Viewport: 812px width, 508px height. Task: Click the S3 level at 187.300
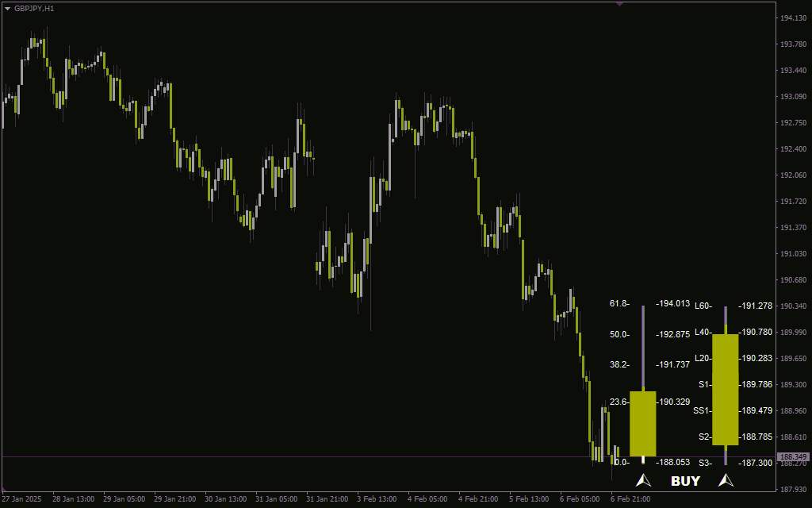(705, 463)
